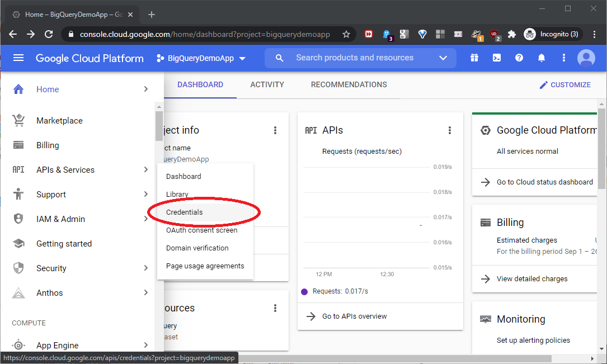
Task: Click the API icon beside APIs & Services
Action: pyautogui.click(x=18, y=170)
